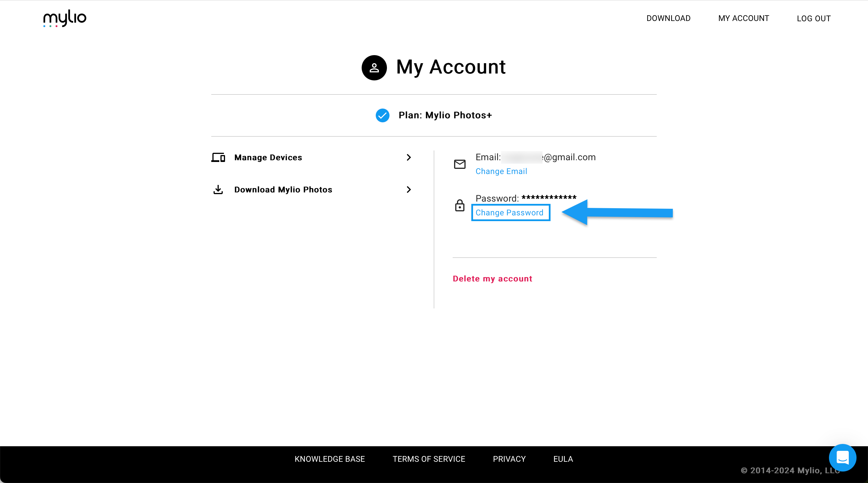Expand the Download Mylio Photos chevron
This screenshot has height=483, width=868.
click(409, 190)
